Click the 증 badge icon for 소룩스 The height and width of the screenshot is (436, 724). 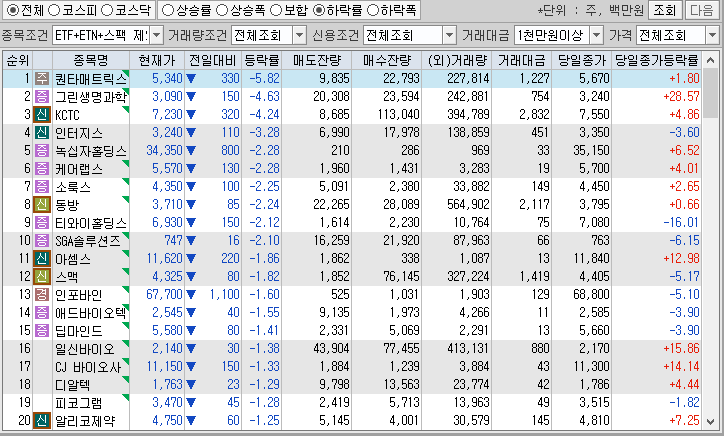(x=42, y=187)
